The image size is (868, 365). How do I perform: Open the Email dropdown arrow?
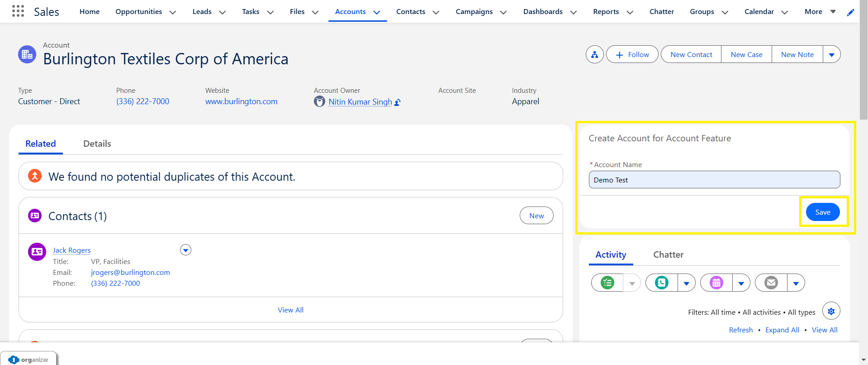(x=796, y=283)
